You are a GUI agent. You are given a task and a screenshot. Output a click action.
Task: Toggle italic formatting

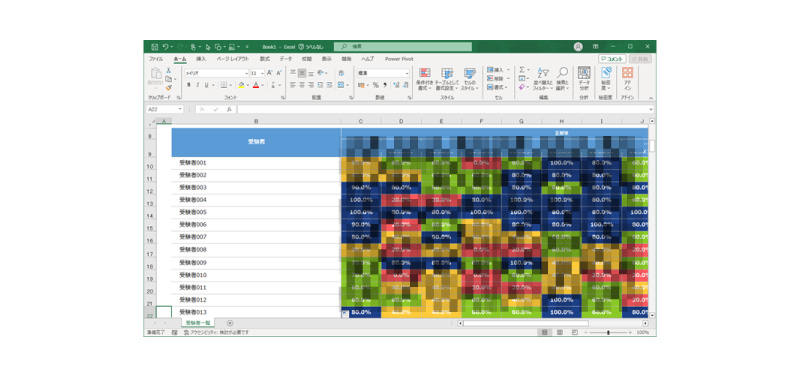click(197, 85)
